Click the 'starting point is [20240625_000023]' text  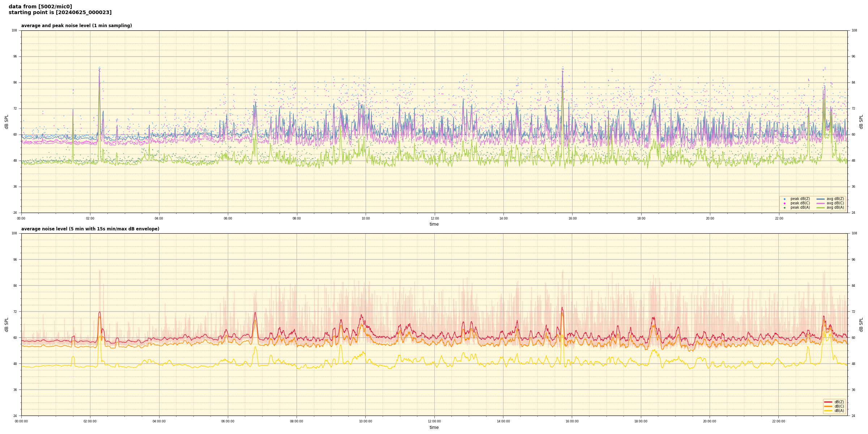(60, 13)
